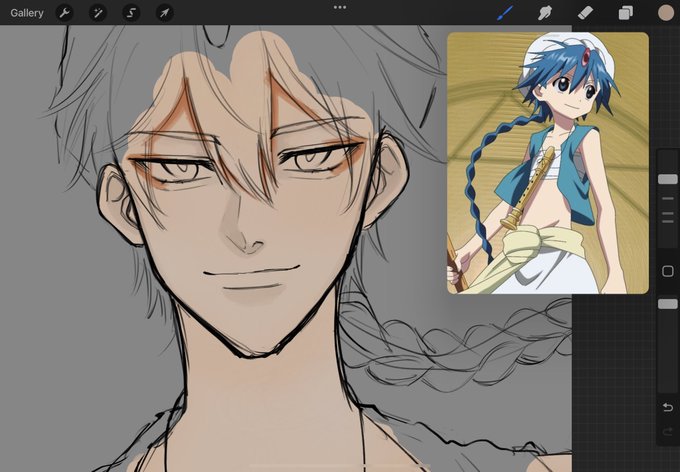Undo the last stroke
The width and height of the screenshot is (680, 472).
[x=668, y=407]
